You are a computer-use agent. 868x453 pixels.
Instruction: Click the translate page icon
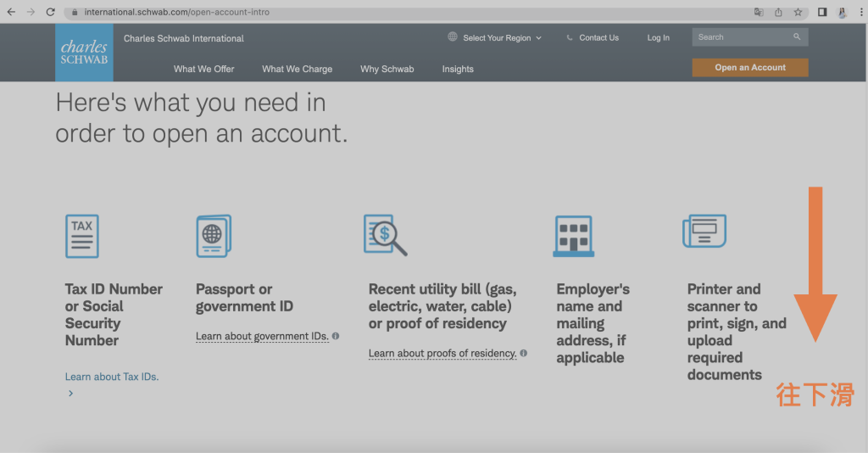point(759,12)
